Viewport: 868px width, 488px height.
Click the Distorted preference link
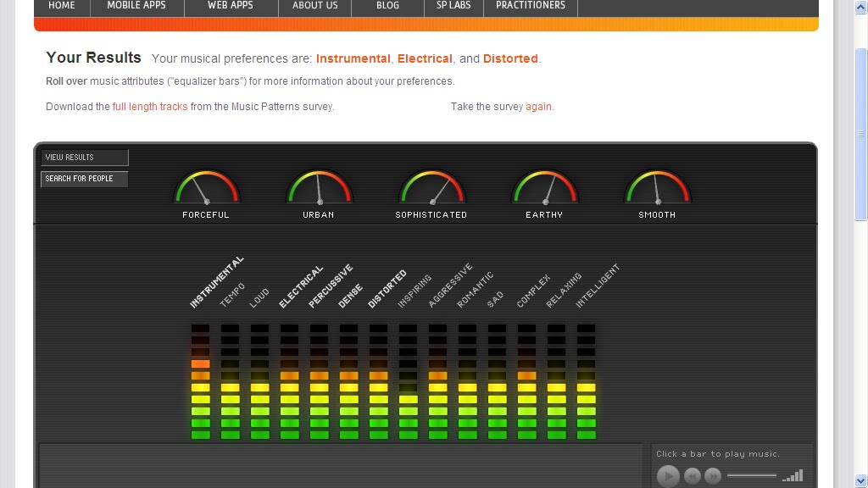[510, 58]
